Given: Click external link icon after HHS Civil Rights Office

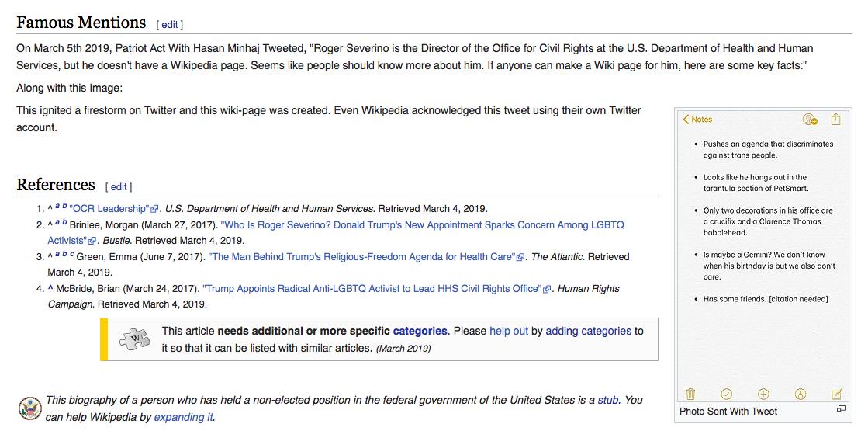Looking at the screenshot, I should point(547,289).
